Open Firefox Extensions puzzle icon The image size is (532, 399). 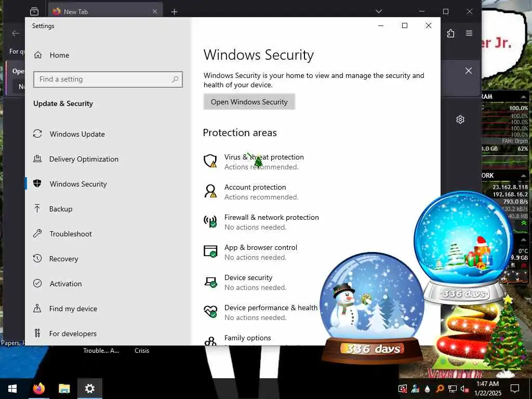450,33
